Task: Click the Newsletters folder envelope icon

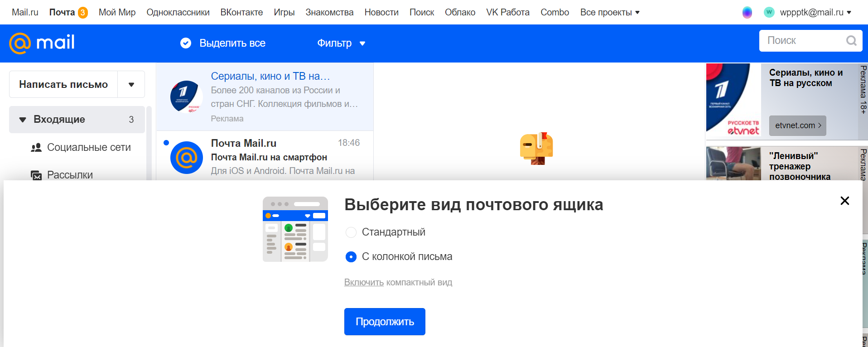Action: click(x=36, y=175)
